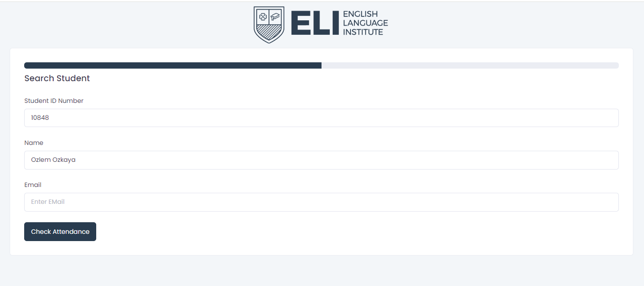Click the soccer ball emblem inside the shield
Screen dimensions: 644x286
[x=263, y=17]
